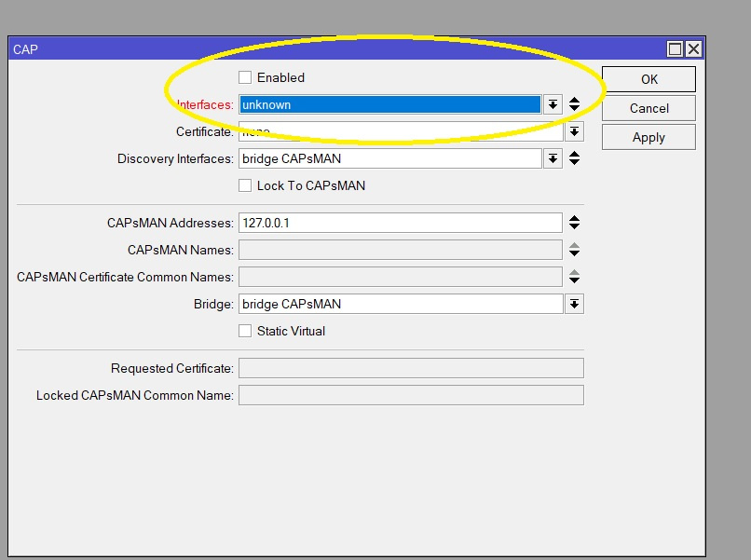
Task: Open the Discovery Interfaces dropdown list
Action: 553,158
